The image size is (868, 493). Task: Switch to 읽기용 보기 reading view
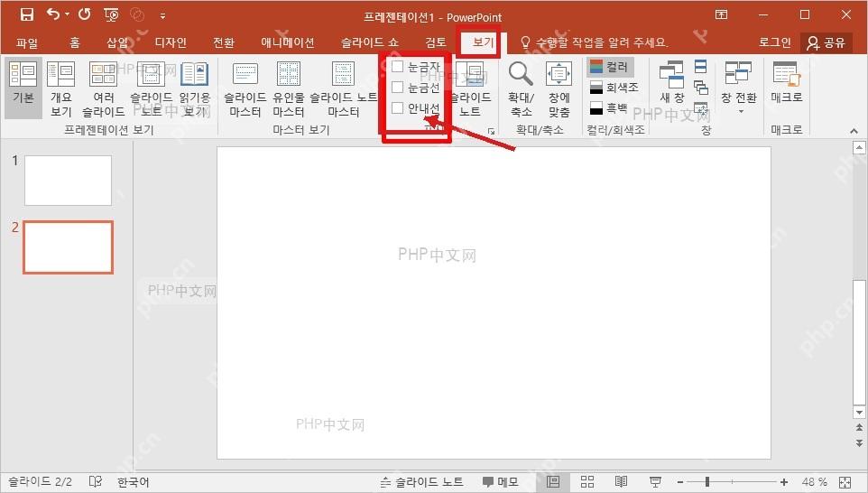[x=195, y=88]
